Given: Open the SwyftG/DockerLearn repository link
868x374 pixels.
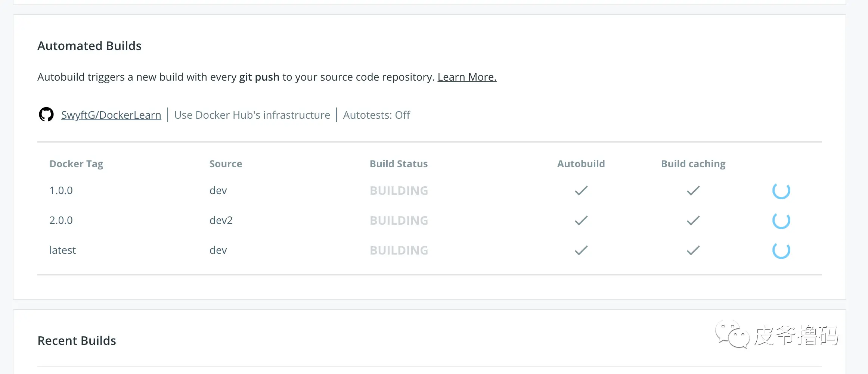Looking at the screenshot, I should (111, 115).
